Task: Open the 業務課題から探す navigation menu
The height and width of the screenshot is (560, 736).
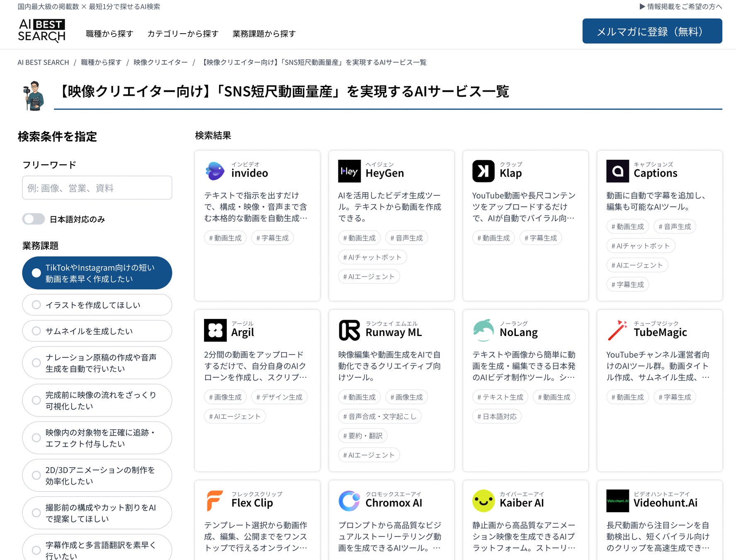Action: pyautogui.click(x=264, y=34)
